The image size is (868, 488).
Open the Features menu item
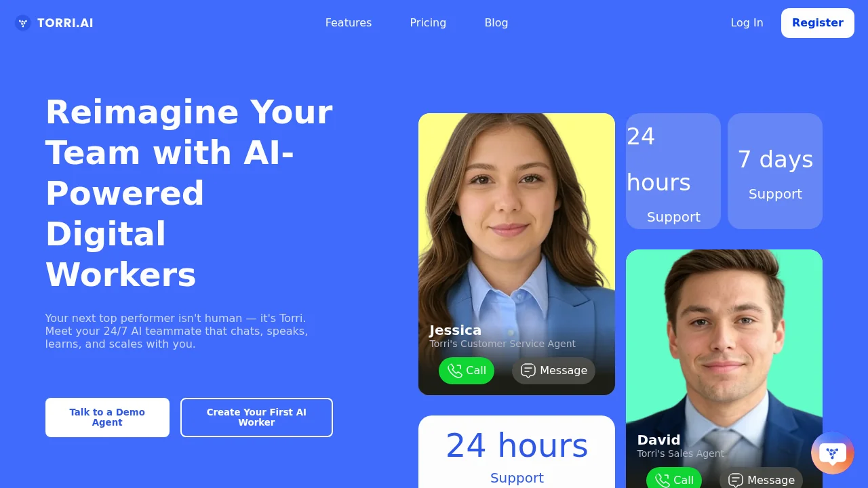349,23
